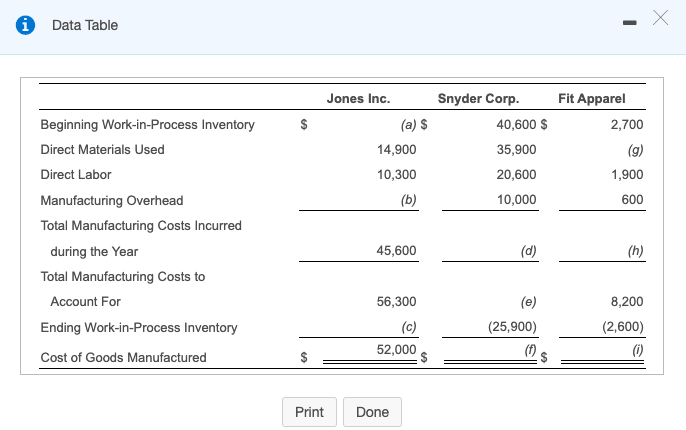Click the (e) unknown cell for Snyder
Screen dimensions: 686x430
(x=528, y=301)
